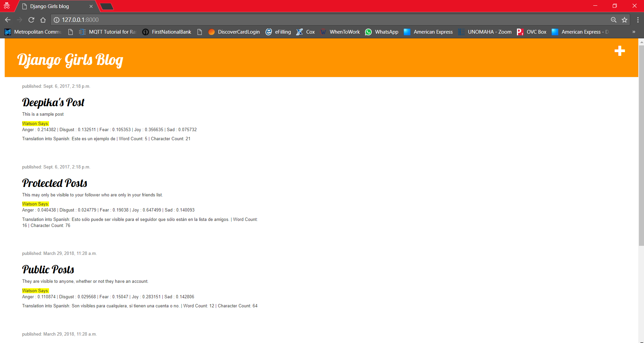Click the Django Girls Blog header title

tap(70, 60)
